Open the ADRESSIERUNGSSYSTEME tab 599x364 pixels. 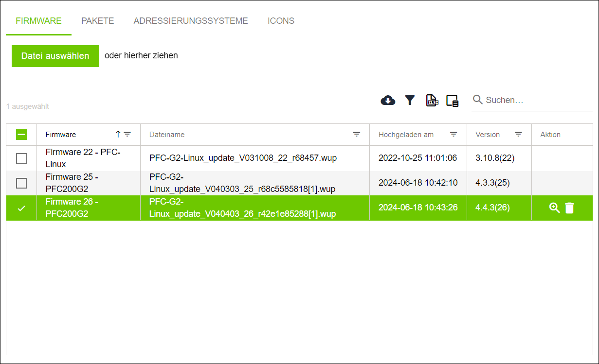(x=191, y=20)
